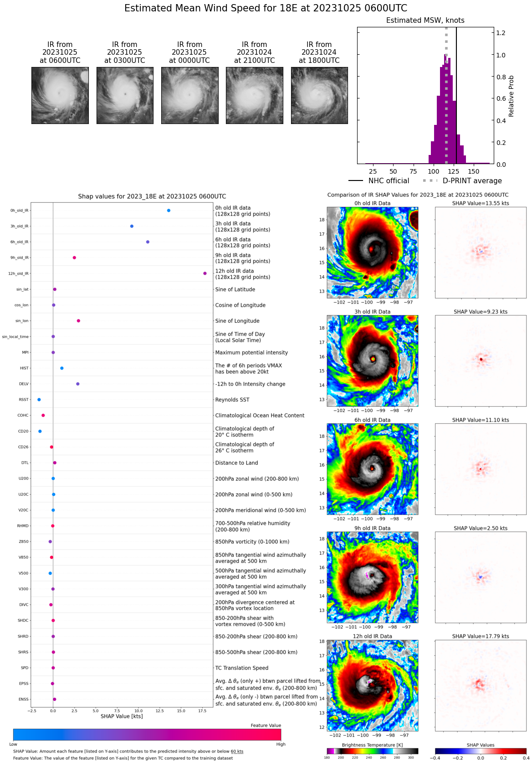The width and height of the screenshot is (532, 763).
Task: Click the NHC official legend entry
Action: pyautogui.click(x=379, y=181)
